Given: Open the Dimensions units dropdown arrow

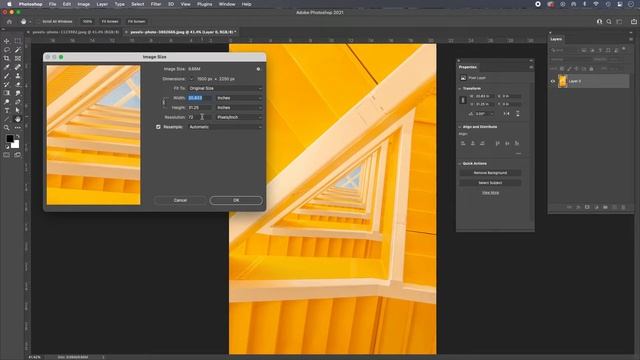Looking at the screenshot, I should [x=191, y=79].
